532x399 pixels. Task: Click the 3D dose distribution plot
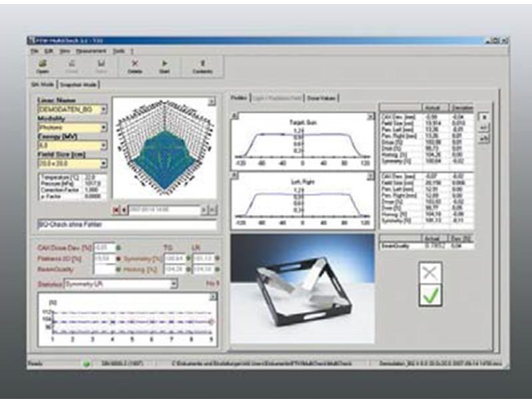point(164,148)
